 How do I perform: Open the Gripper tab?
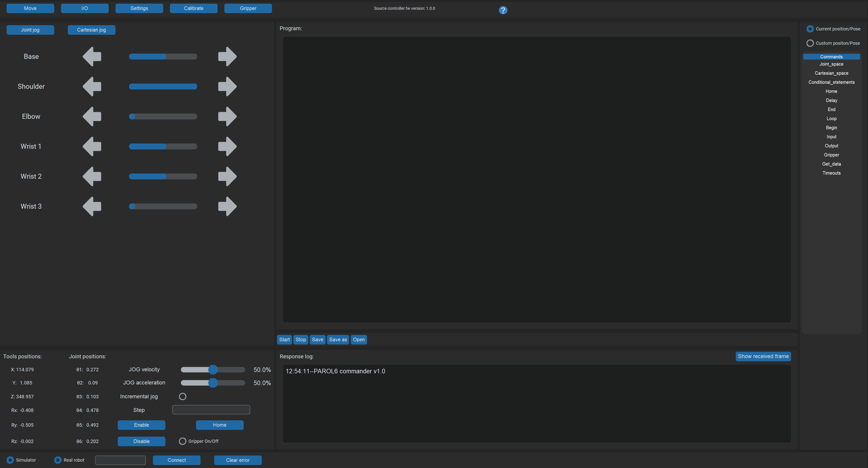pos(248,8)
